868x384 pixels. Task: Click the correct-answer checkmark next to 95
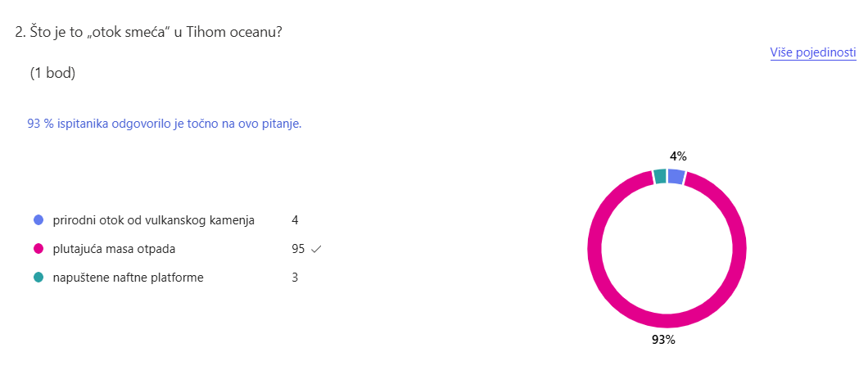coord(316,250)
